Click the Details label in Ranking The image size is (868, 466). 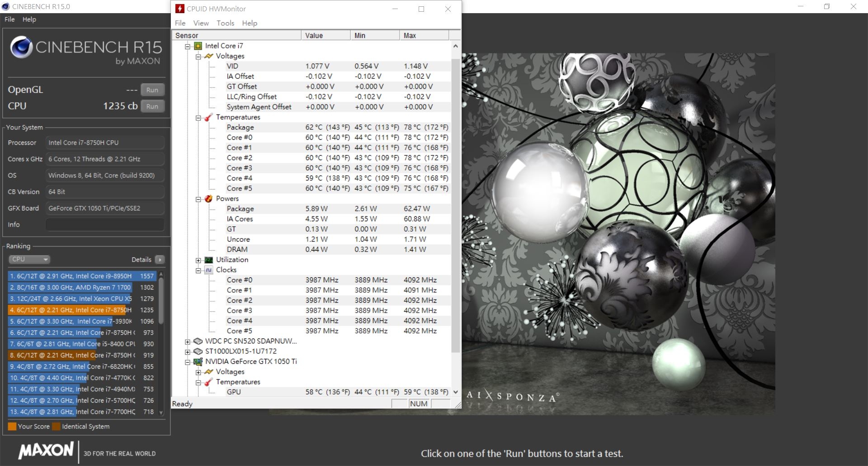point(141,260)
